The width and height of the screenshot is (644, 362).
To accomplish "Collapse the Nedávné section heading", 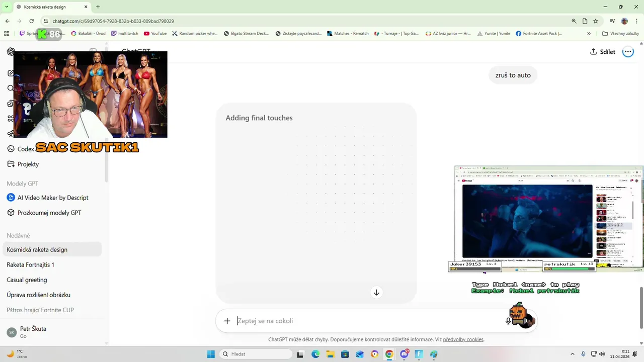I will [18, 235].
